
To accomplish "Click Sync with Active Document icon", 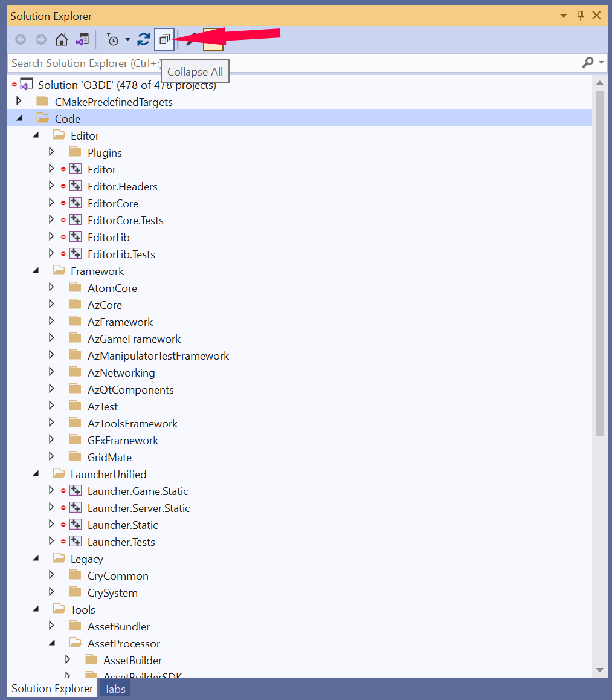I will pos(143,40).
